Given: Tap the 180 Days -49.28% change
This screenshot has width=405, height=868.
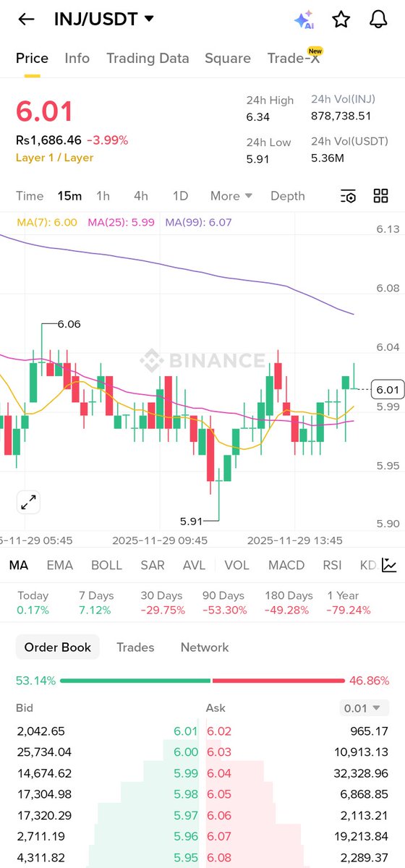Looking at the screenshot, I should click(x=289, y=603).
